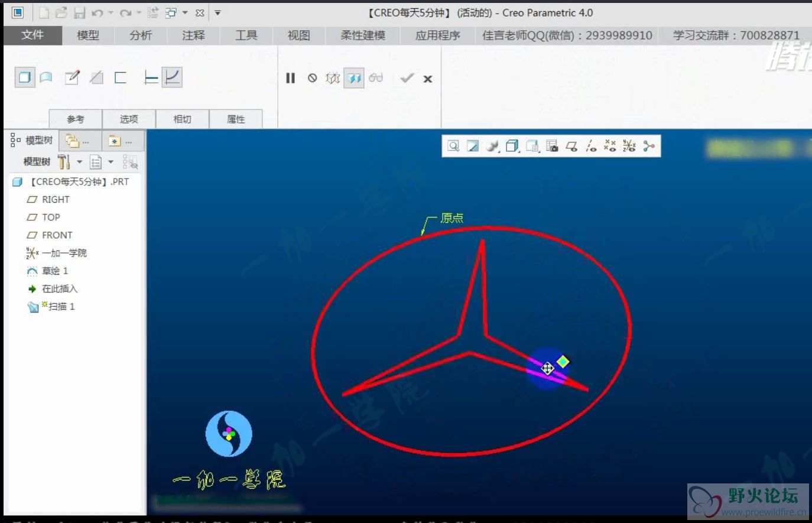The width and height of the screenshot is (812, 523).
Task: Create a new file from quick access
Action: [x=44, y=12]
